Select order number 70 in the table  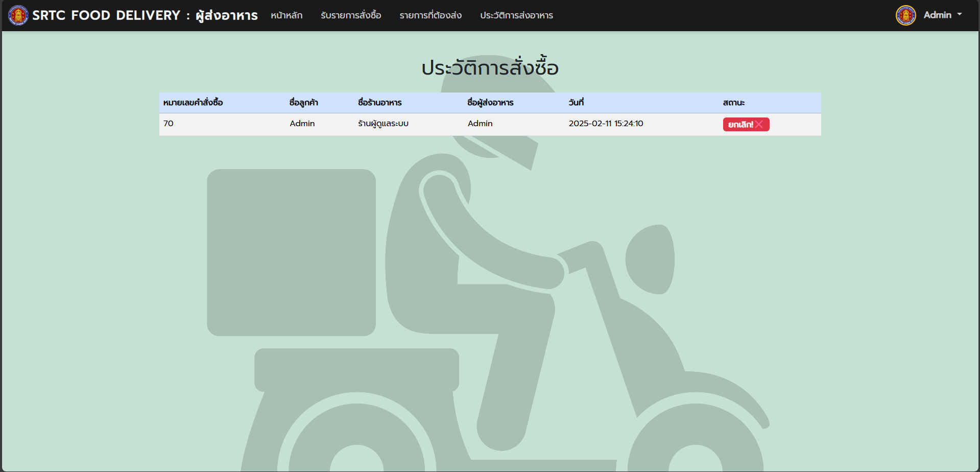169,124
